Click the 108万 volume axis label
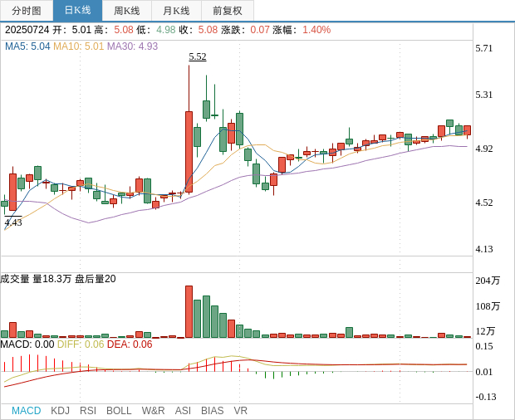The height and width of the screenshot is (420, 515). [x=488, y=306]
